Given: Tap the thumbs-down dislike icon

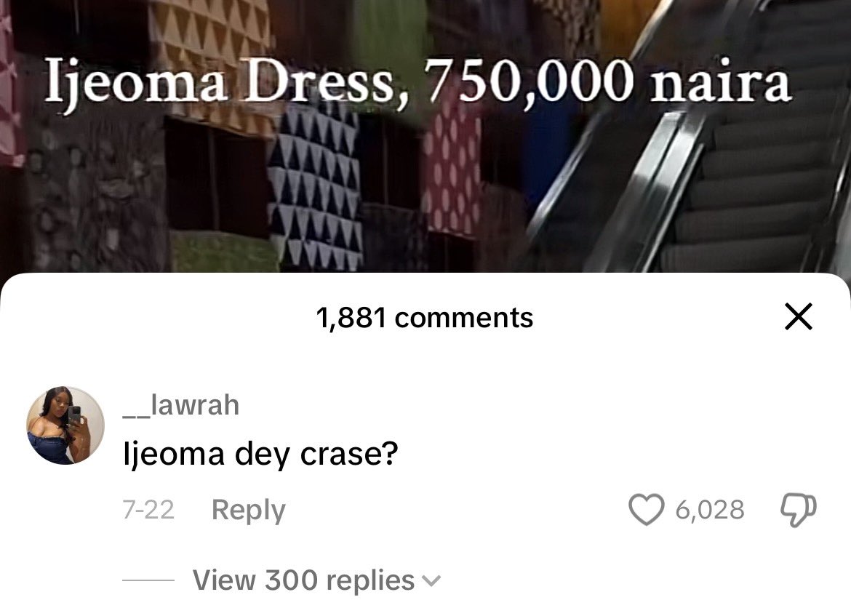Looking at the screenshot, I should coord(798,510).
